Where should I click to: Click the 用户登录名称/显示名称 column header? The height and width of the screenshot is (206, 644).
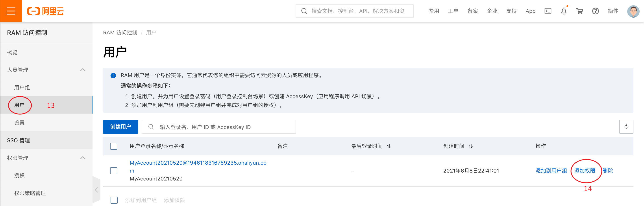click(x=157, y=146)
